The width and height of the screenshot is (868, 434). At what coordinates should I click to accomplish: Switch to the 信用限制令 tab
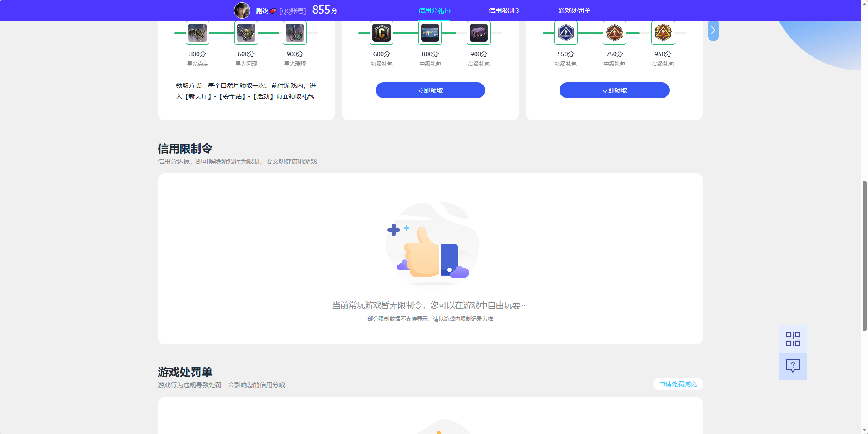[x=504, y=10]
